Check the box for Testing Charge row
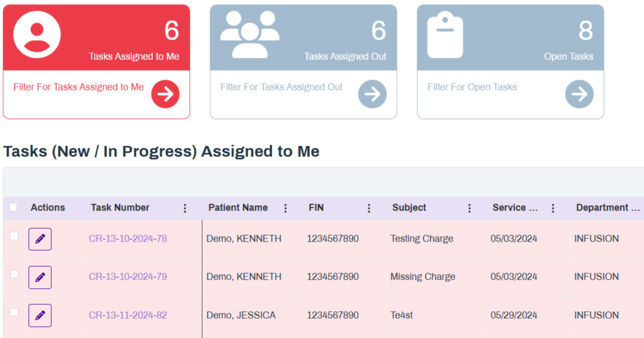Screen dimensions: 644x338 click(14, 236)
